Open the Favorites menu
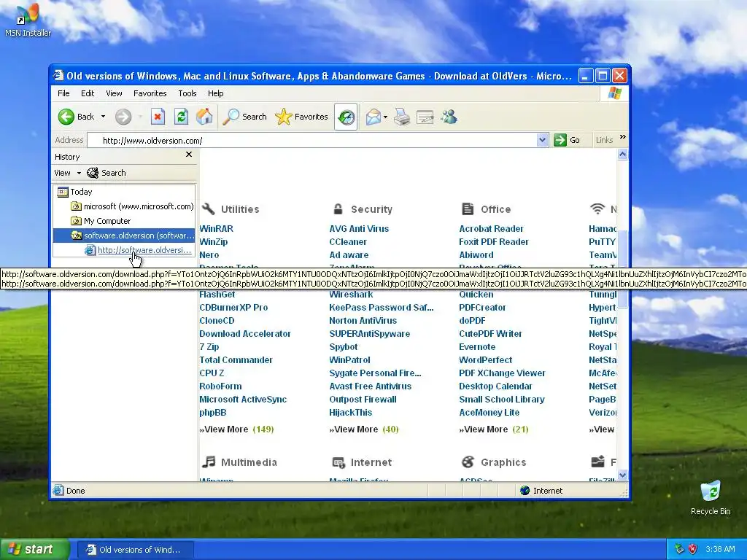The height and width of the screenshot is (560, 747). (150, 93)
